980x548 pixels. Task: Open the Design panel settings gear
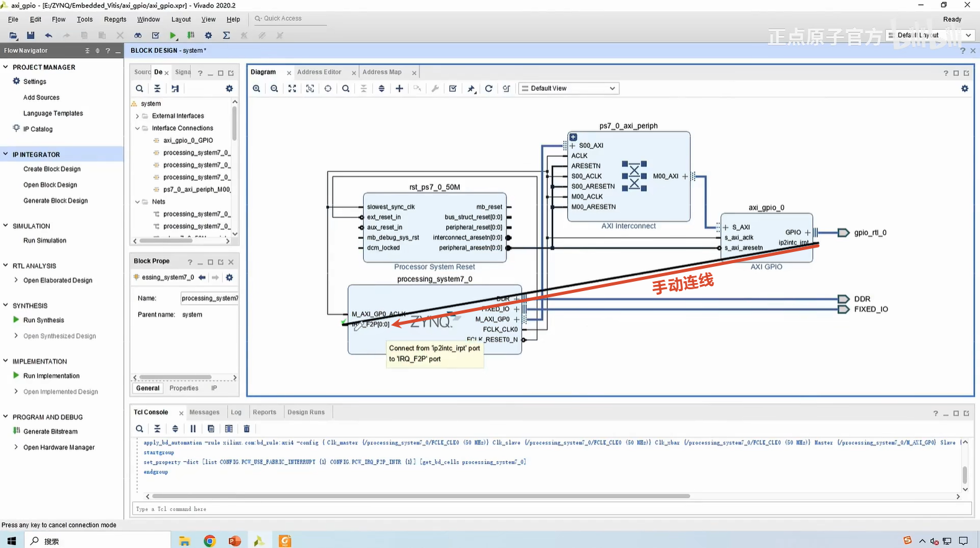click(229, 89)
